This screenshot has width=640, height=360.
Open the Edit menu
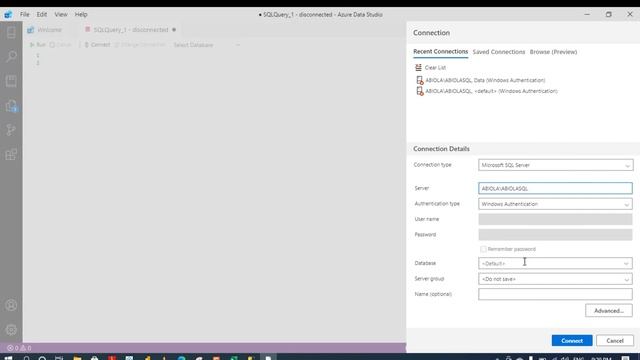point(42,15)
